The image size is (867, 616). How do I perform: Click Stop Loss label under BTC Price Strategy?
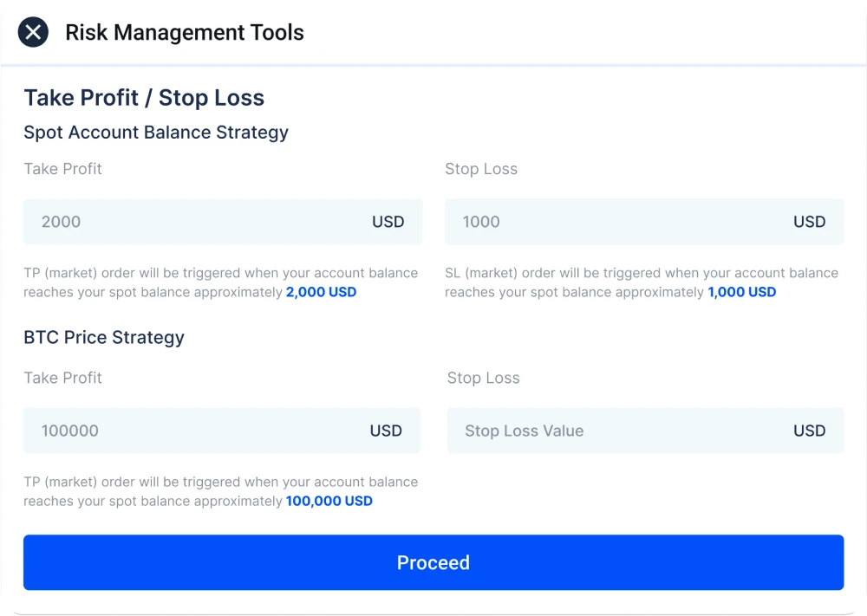tap(483, 378)
